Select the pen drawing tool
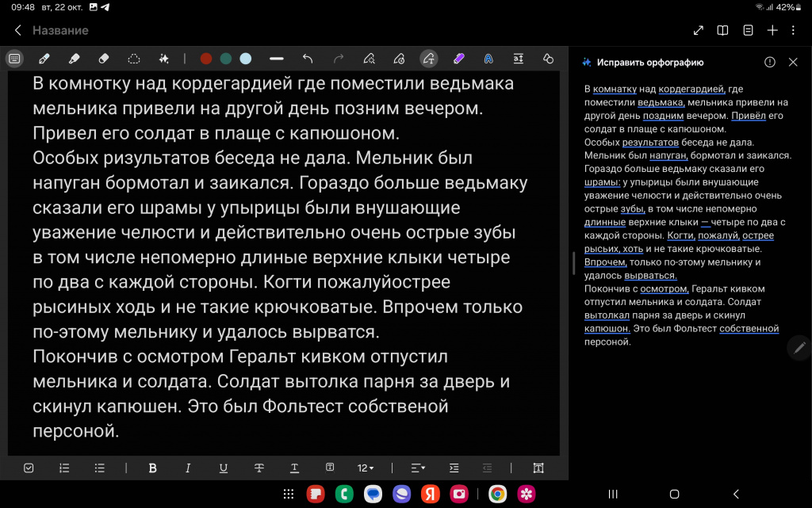The image size is (812, 508). [x=44, y=59]
